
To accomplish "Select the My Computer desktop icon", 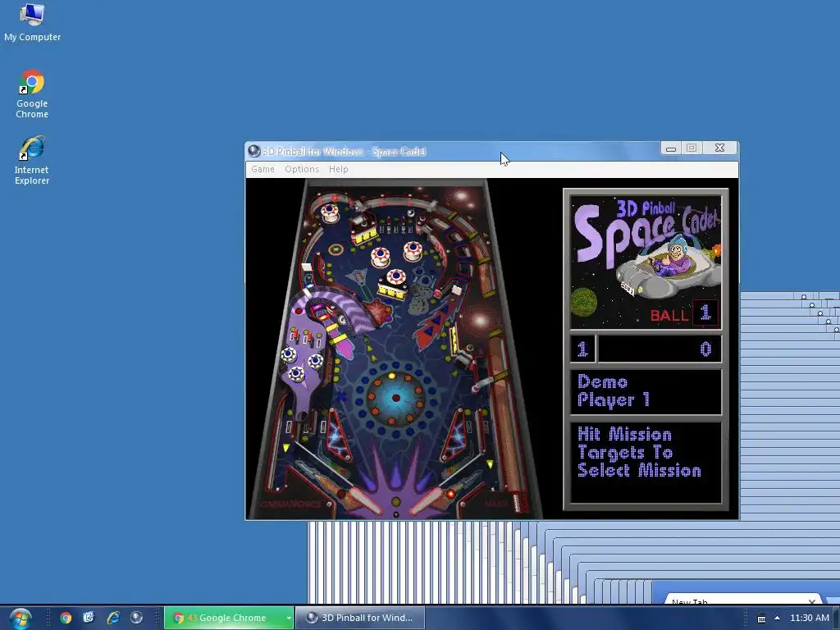I will 32,22.
